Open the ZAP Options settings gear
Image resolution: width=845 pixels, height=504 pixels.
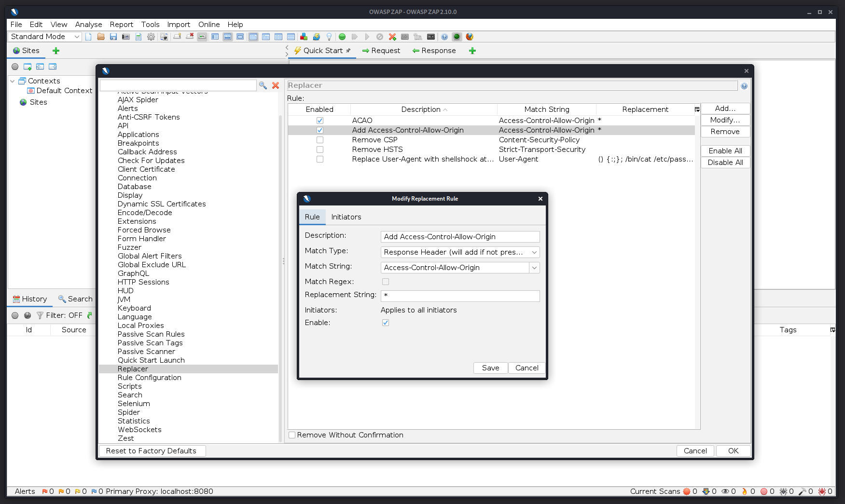point(151,37)
